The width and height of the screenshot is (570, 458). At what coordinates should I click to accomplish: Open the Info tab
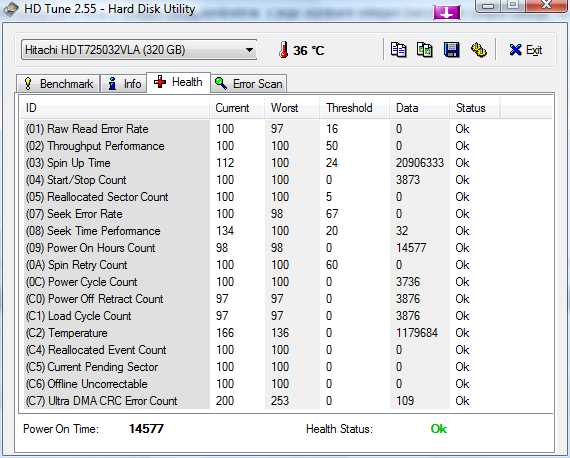point(124,84)
